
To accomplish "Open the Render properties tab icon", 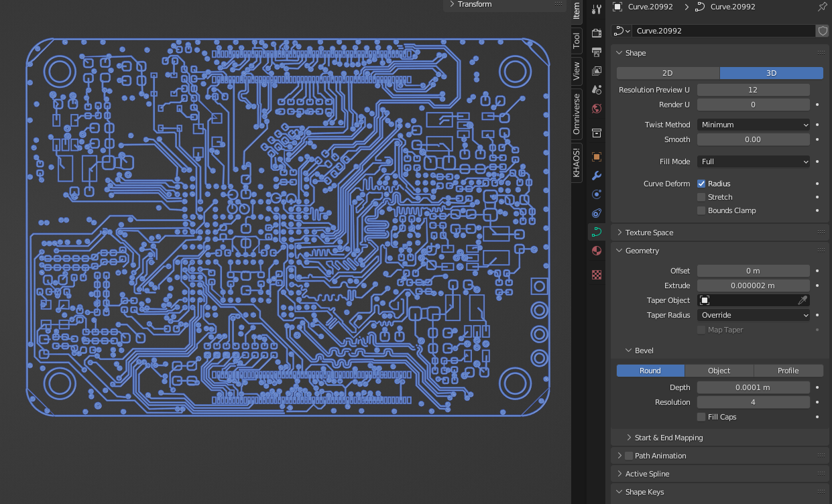I will coord(597,33).
